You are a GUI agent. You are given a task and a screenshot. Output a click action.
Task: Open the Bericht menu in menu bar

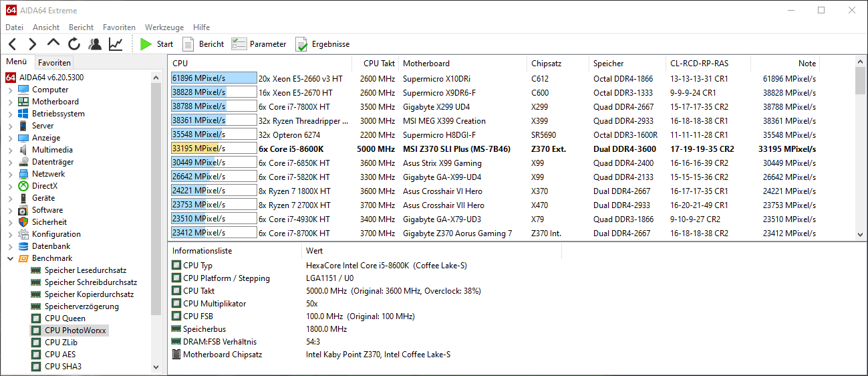pos(81,27)
